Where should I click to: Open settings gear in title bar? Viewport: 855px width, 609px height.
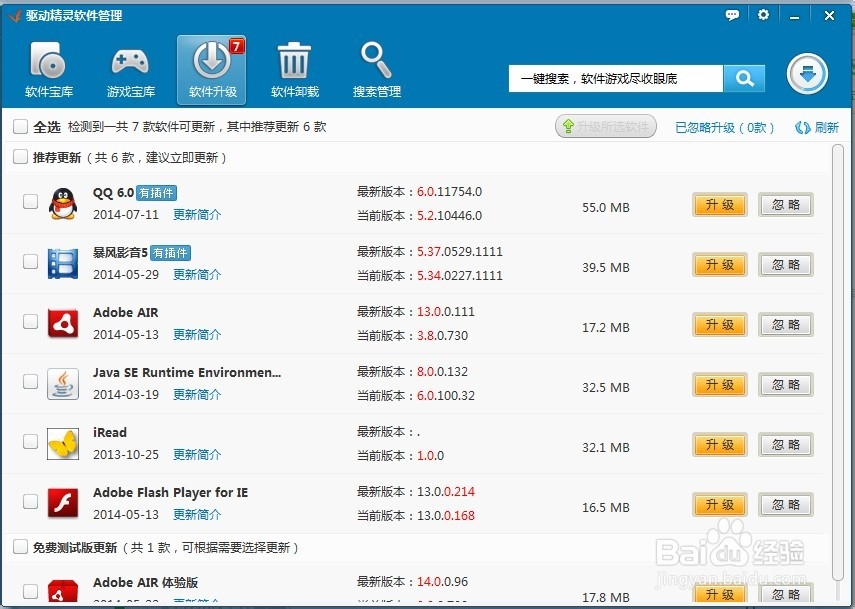[x=763, y=15]
